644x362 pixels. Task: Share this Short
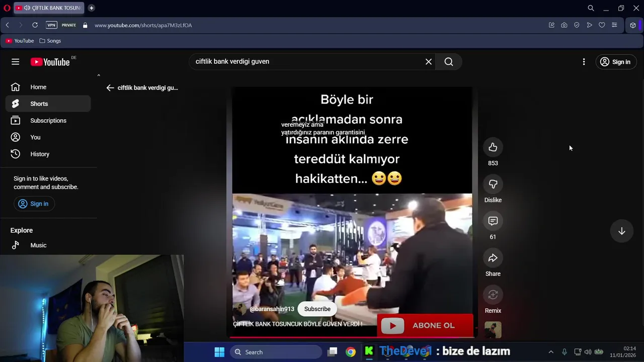[493, 258]
